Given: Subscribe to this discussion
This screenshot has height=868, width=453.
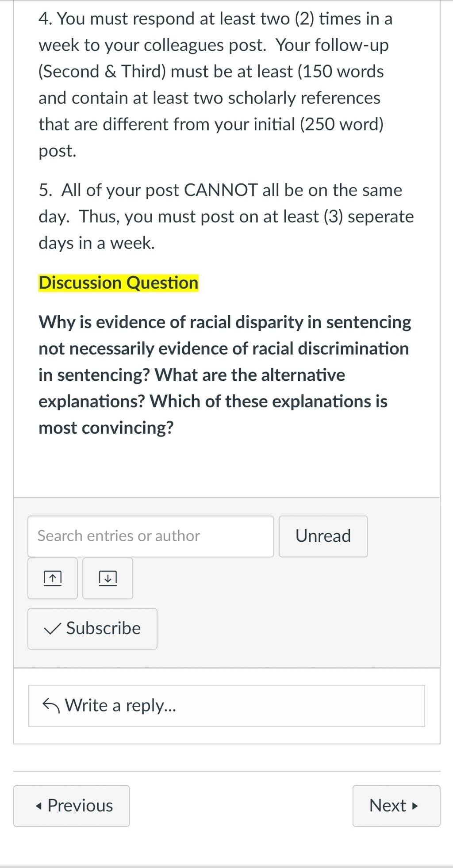Looking at the screenshot, I should [92, 629].
